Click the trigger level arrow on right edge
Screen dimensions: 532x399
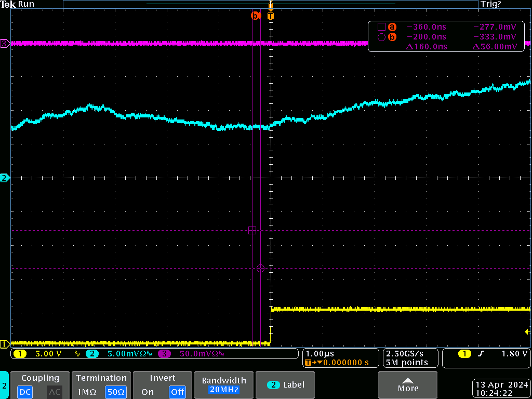click(x=527, y=331)
